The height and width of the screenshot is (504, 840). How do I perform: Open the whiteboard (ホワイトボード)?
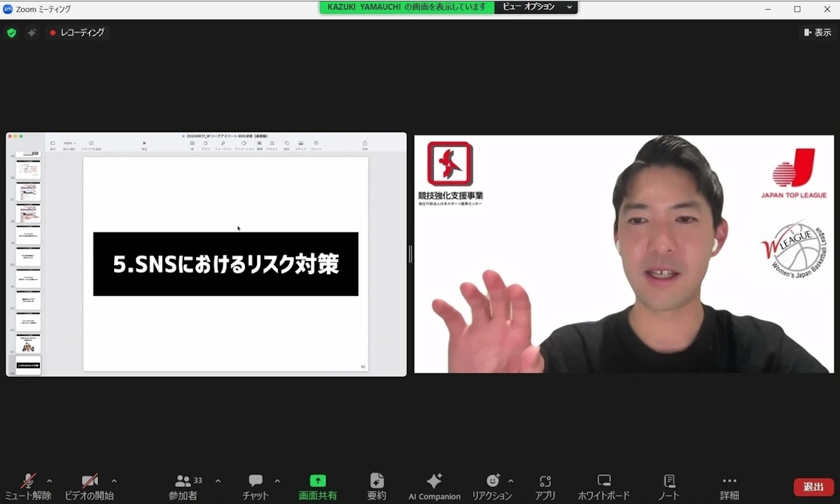pos(603,486)
